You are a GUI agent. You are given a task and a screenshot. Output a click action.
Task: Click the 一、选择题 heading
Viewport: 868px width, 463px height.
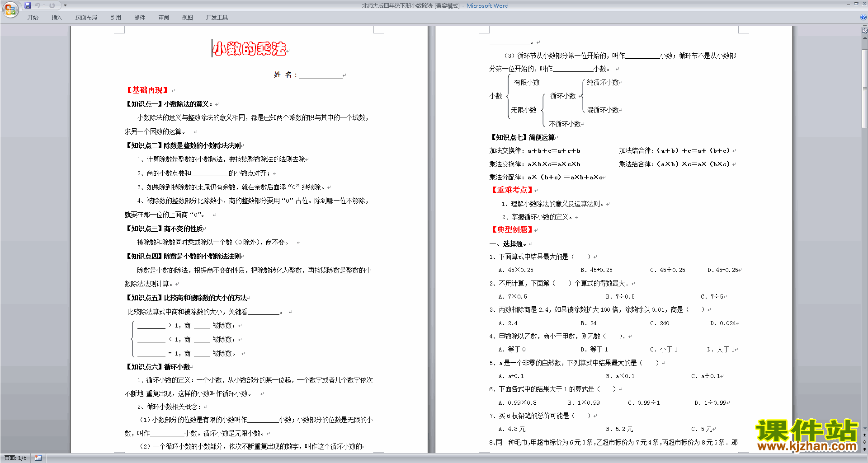pos(508,243)
